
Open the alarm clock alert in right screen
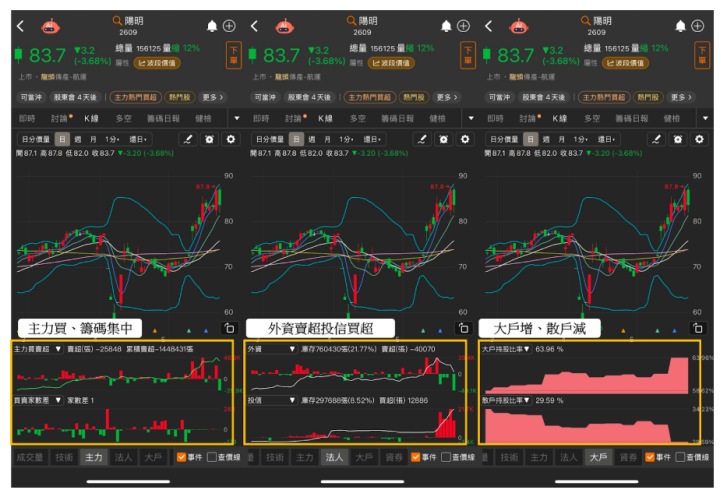(678, 139)
